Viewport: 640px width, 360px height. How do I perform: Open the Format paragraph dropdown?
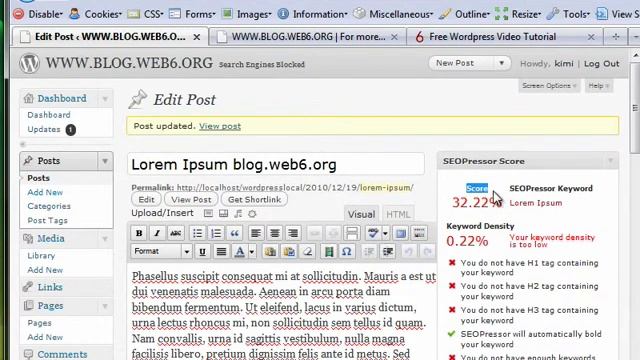pos(161,251)
